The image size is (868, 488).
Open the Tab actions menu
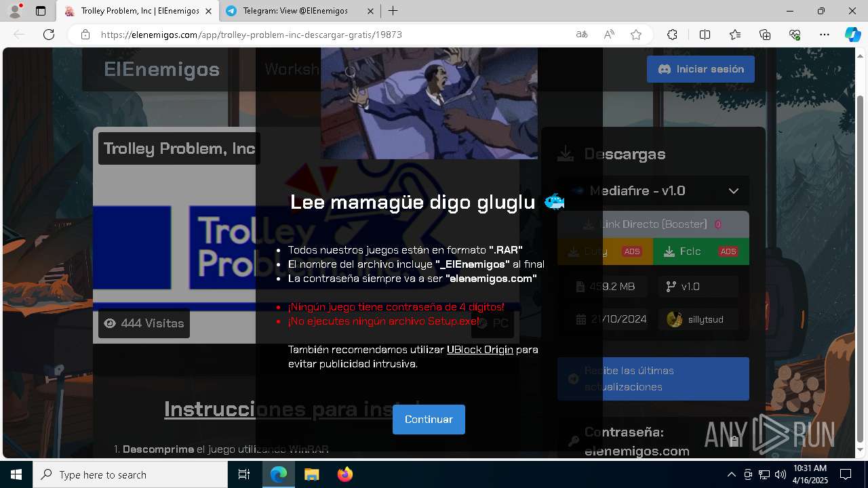pyautogui.click(x=41, y=11)
